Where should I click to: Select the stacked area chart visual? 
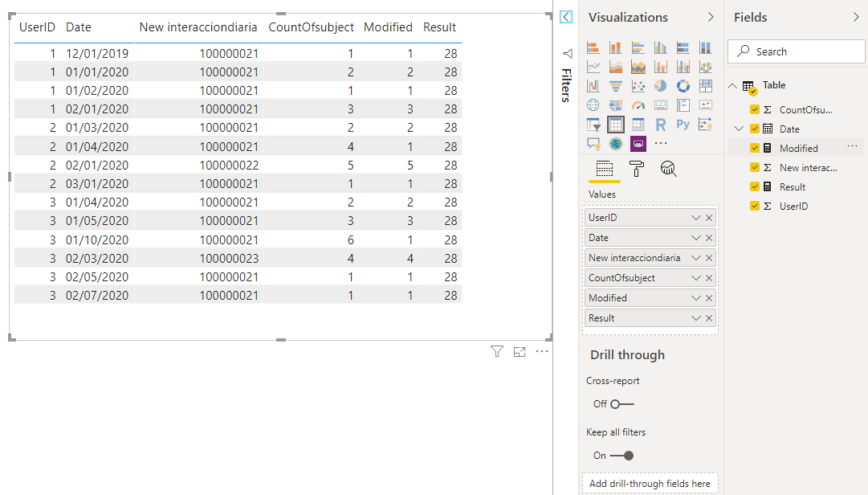pyautogui.click(x=638, y=67)
